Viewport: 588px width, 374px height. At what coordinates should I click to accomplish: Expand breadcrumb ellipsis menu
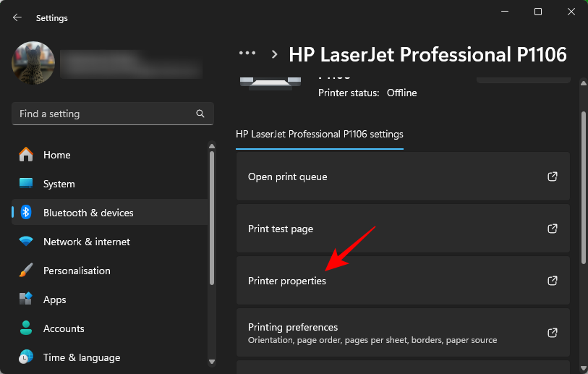pos(247,54)
